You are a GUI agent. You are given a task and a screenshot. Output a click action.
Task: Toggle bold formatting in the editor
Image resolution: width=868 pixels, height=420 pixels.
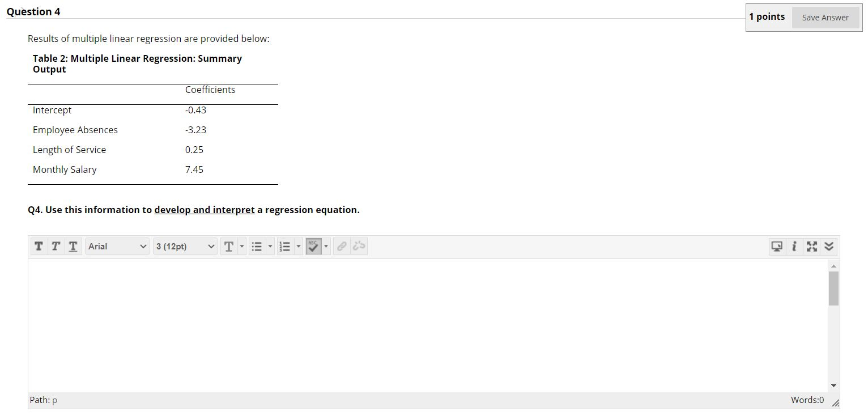tap(39, 246)
